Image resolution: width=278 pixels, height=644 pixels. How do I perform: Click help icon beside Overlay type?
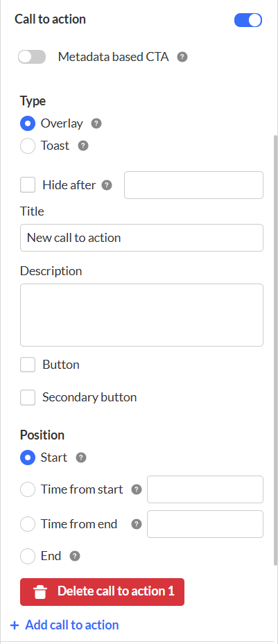[96, 123]
